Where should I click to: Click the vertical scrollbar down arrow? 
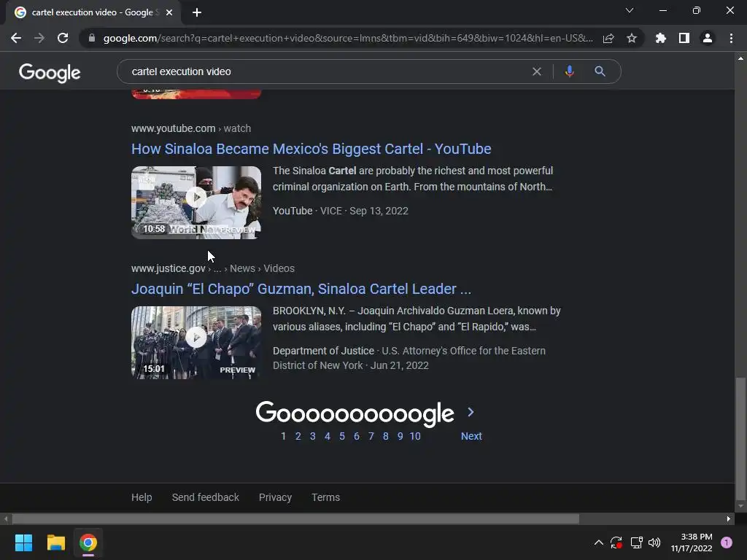click(x=741, y=506)
